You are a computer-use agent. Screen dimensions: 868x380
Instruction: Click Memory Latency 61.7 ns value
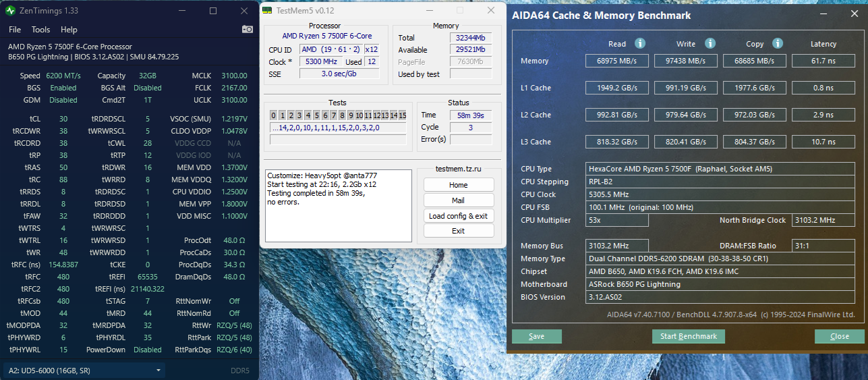823,61
